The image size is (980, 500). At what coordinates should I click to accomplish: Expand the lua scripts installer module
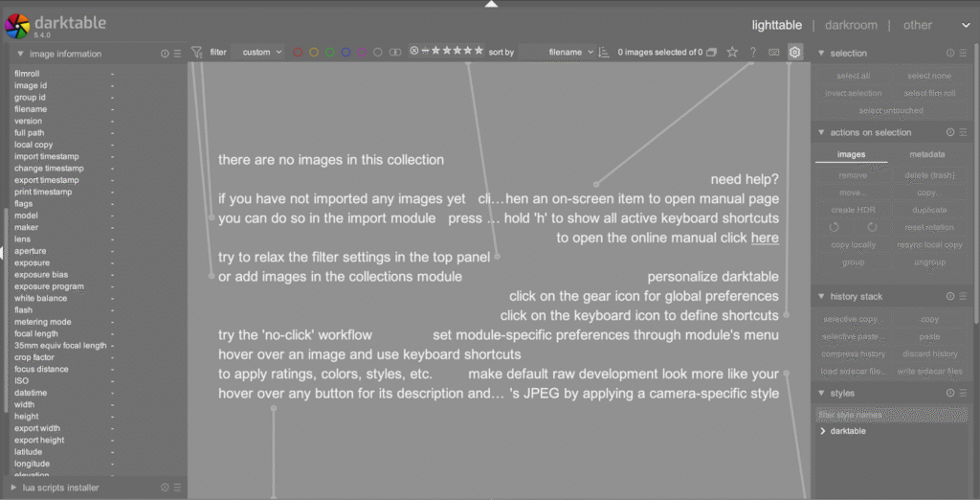coord(13,488)
